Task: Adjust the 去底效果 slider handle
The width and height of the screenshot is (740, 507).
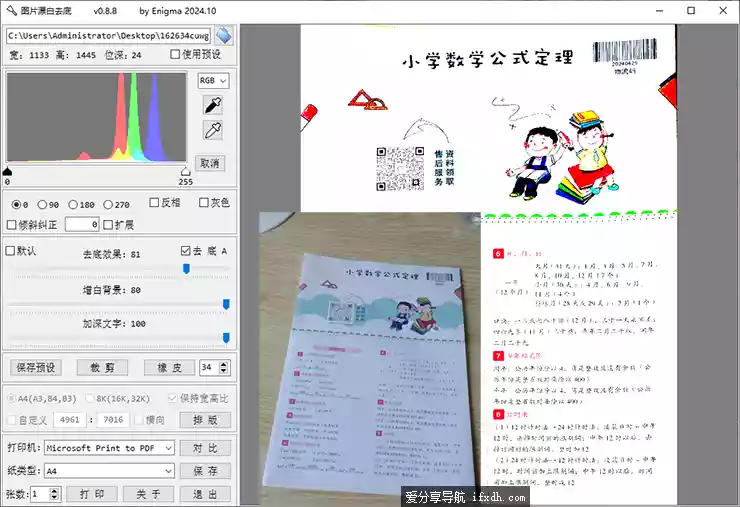Action: (186, 269)
